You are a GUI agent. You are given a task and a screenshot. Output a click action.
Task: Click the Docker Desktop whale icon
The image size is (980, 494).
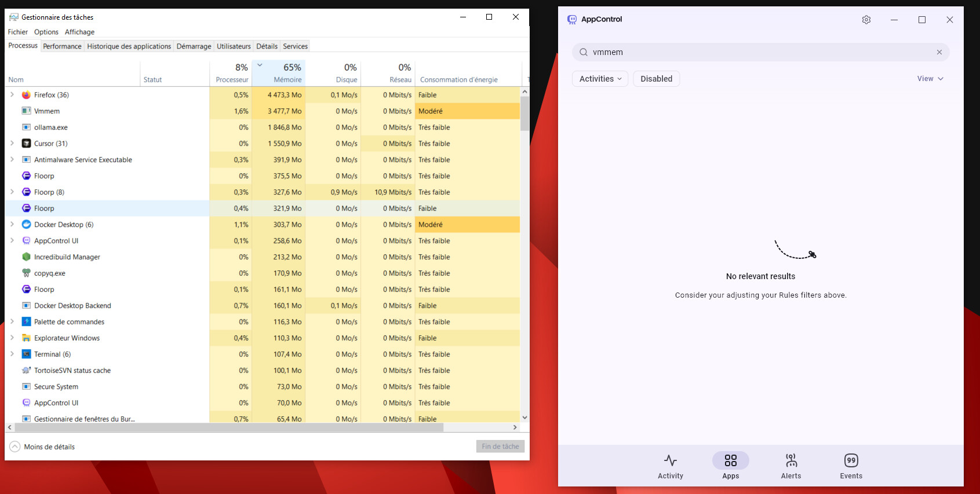click(26, 225)
